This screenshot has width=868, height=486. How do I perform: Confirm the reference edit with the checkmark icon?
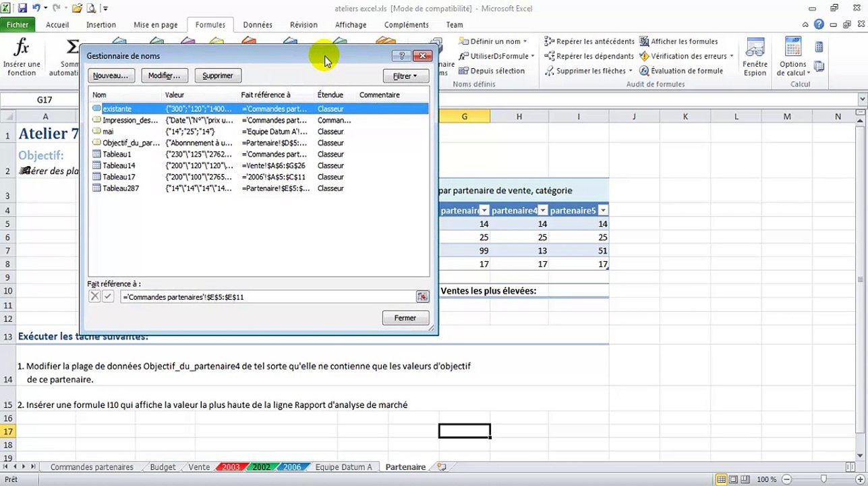point(108,296)
